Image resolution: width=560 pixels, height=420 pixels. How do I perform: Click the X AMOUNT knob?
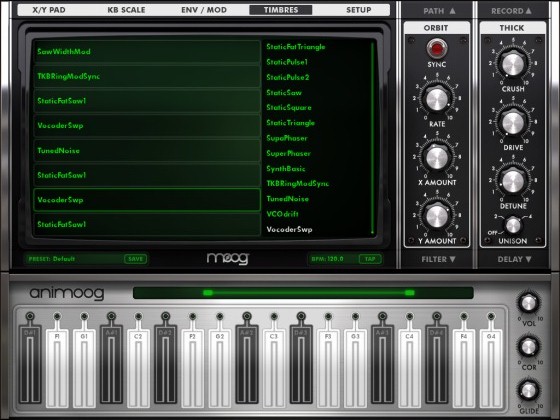pyautogui.click(x=437, y=158)
